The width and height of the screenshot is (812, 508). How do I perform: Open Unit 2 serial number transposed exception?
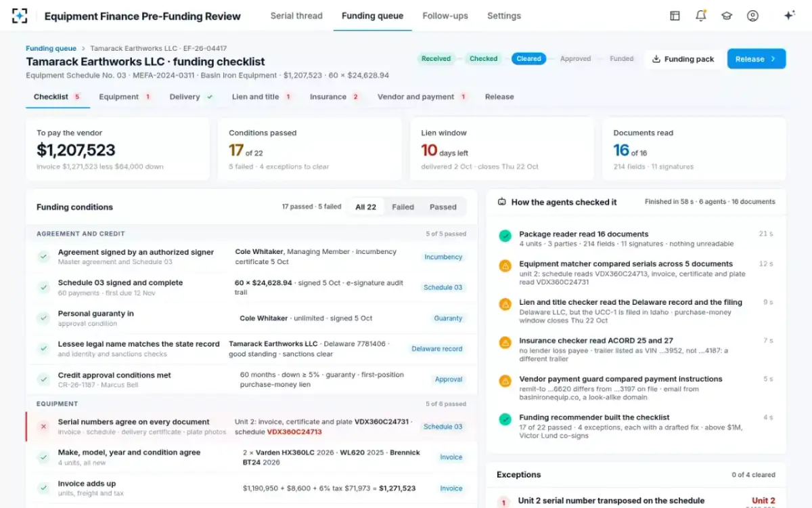coord(636,501)
